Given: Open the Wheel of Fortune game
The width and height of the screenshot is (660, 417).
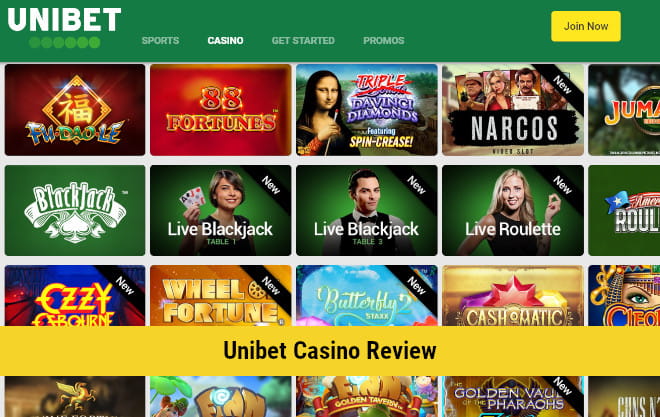Looking at the screenshot, I should (221, 296).
